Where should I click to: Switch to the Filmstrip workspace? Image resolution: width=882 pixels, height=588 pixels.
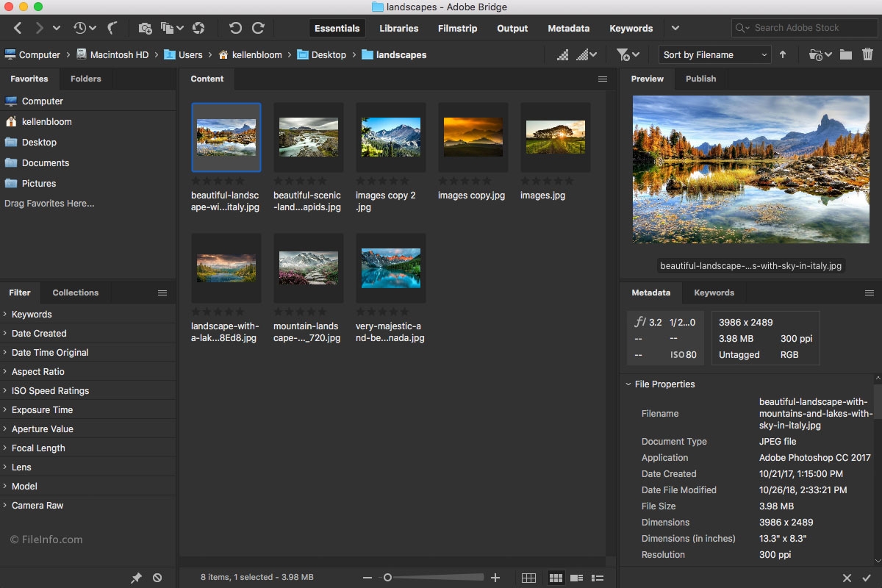click(457, 29)
